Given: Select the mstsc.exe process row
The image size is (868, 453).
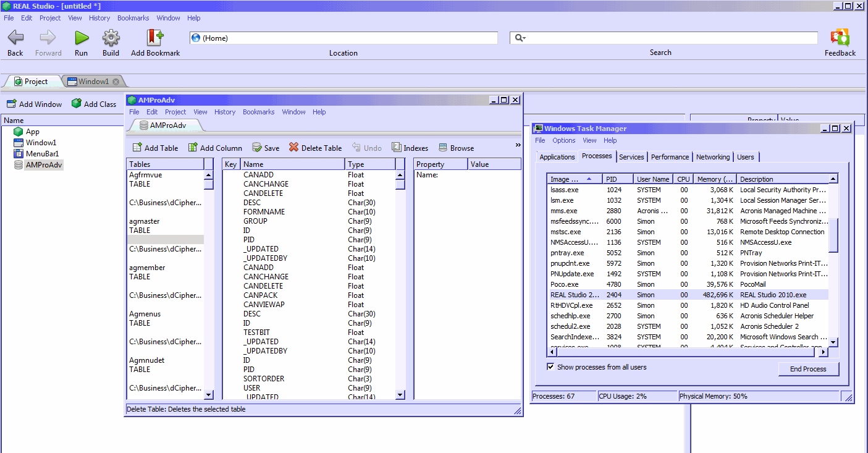Looking at the screenshot, I should coord(688,232).
